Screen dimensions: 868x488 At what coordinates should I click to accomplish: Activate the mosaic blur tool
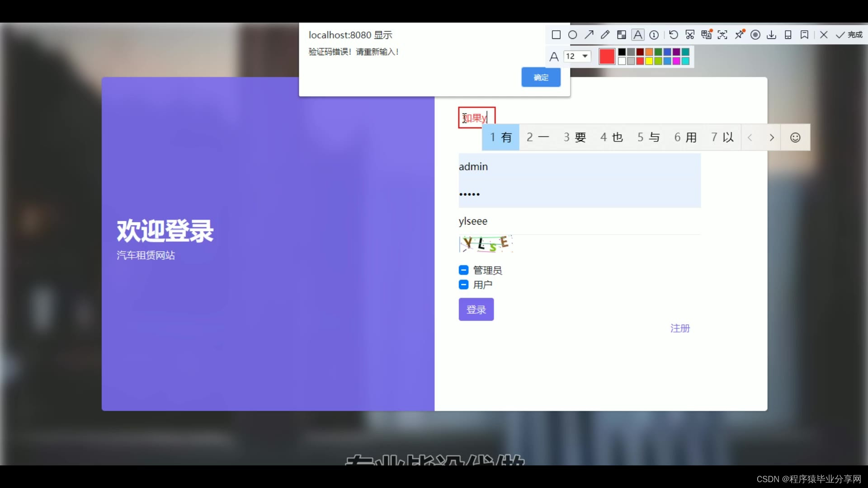(x=622, y=35)
